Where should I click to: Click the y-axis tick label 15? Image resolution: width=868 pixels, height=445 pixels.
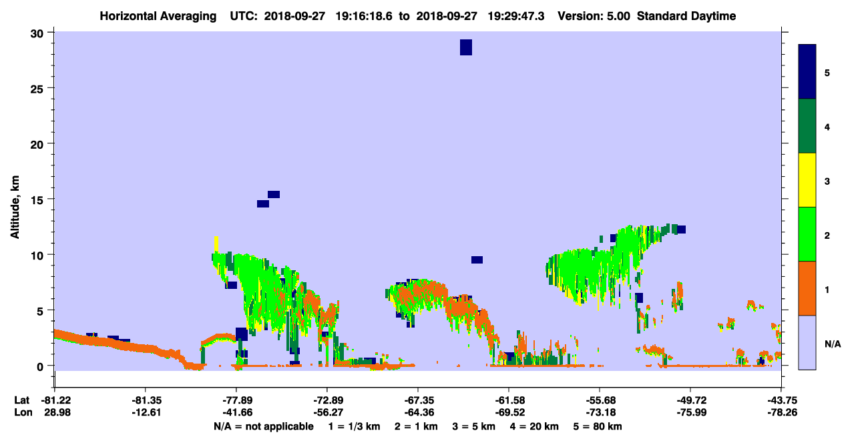tap(39, 199)
